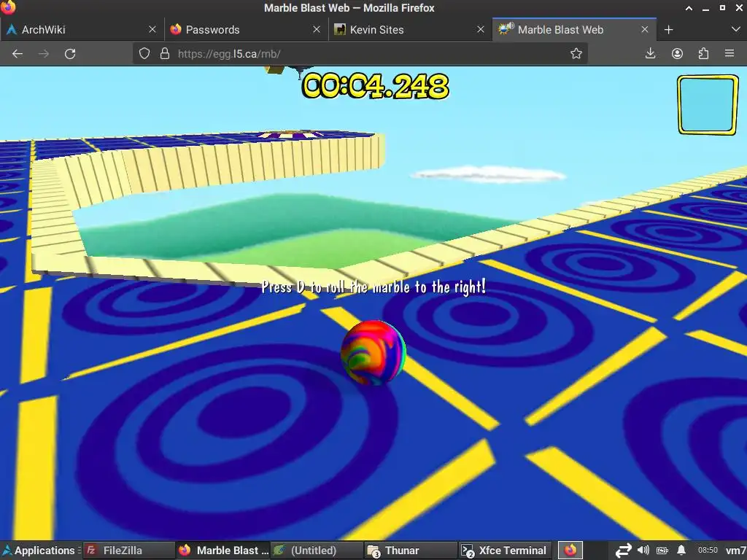The image size is (747, 560).
Task: Roll up the window with the title bar arrow
Action: pos(689,8)
